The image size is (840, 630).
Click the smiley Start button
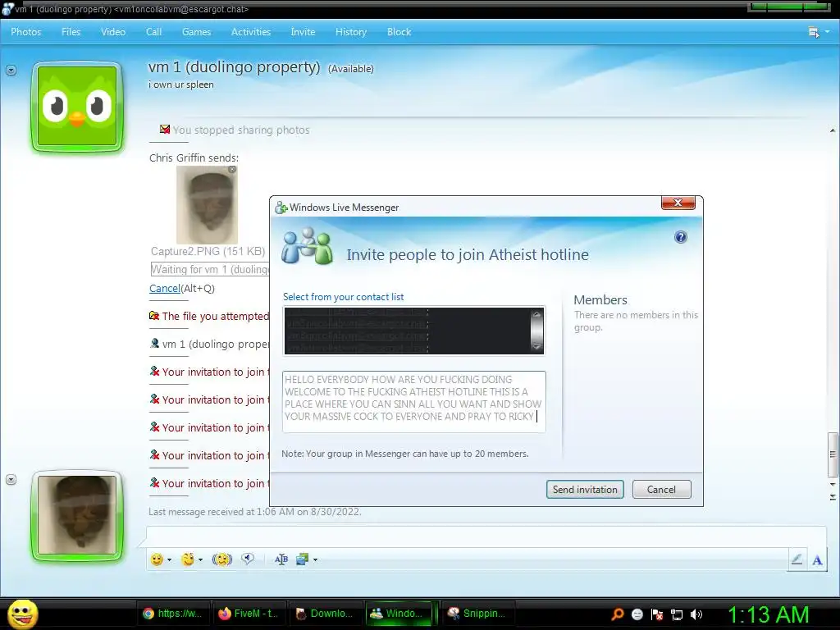click(23, 614)
